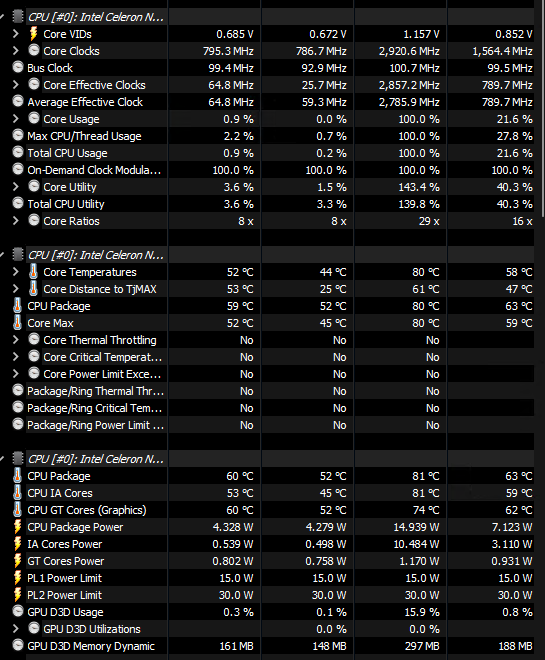Collapse the first Intel Celeron CPU group
This screenshot has width=545, height=660.
coord(2,17)
